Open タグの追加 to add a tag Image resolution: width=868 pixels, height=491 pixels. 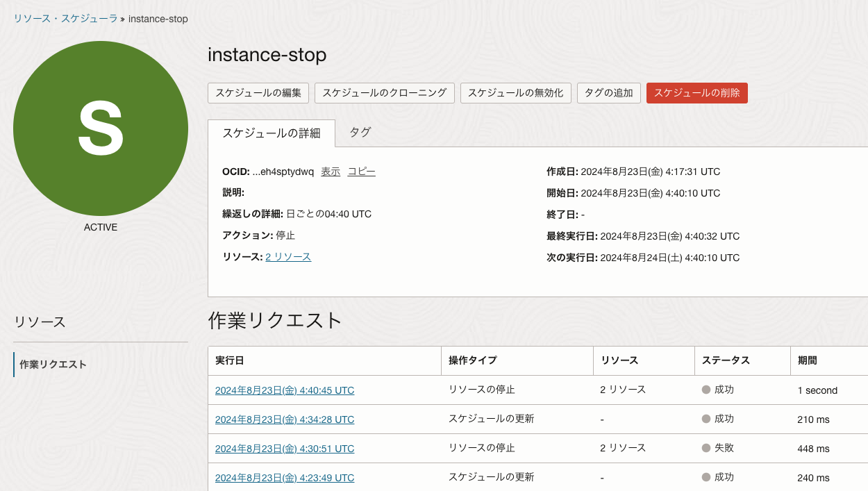(608, 92)
